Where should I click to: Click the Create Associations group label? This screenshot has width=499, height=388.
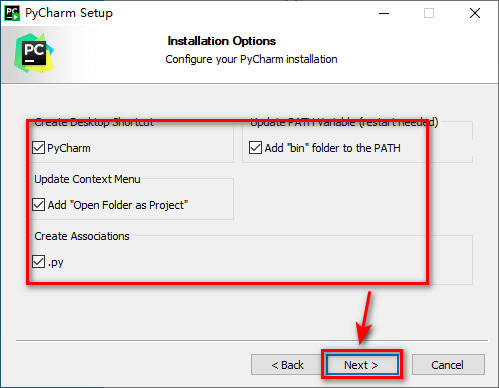pyautogui.click(x=82, y=236)
